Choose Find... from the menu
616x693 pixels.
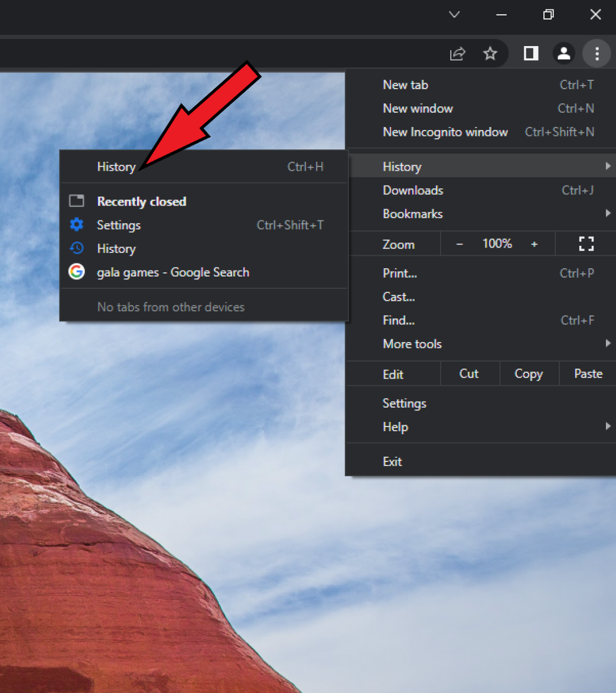(481, 320)
